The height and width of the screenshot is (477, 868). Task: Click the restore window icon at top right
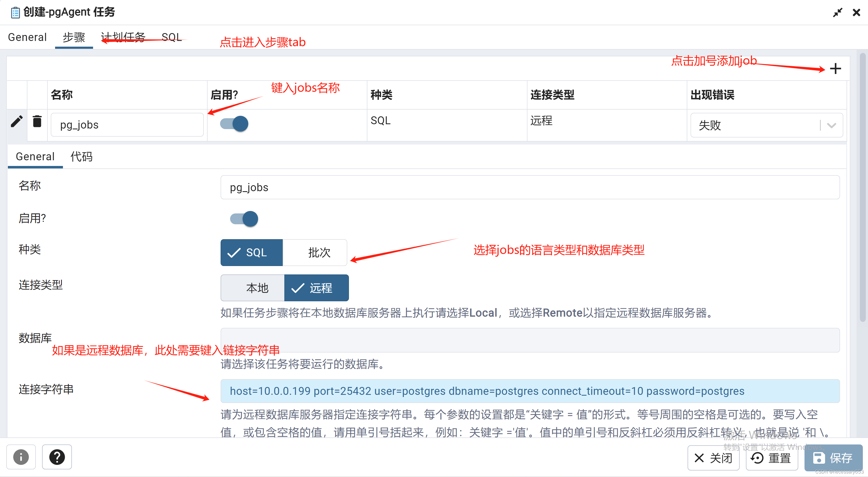point(838,12)
